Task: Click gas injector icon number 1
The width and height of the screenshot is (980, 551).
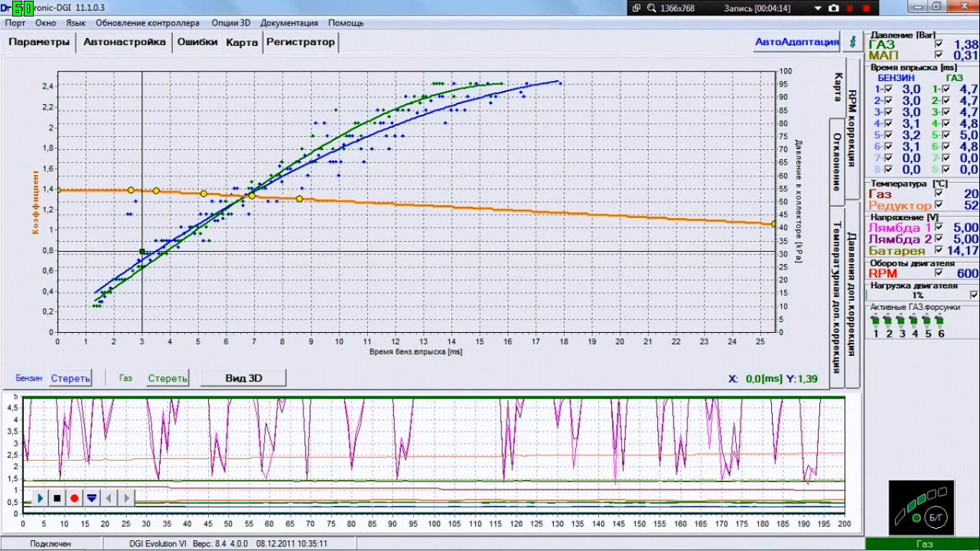Action: coord(875,321)
